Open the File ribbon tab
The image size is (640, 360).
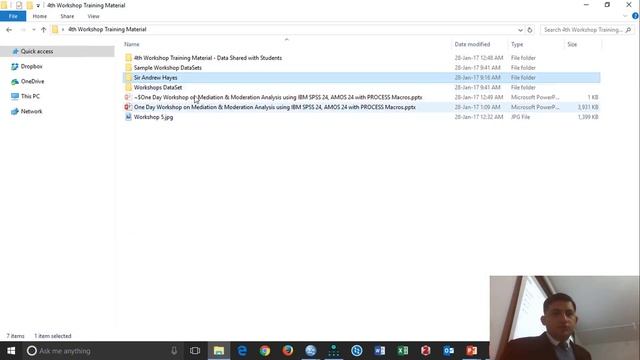(x=13, y=16)
